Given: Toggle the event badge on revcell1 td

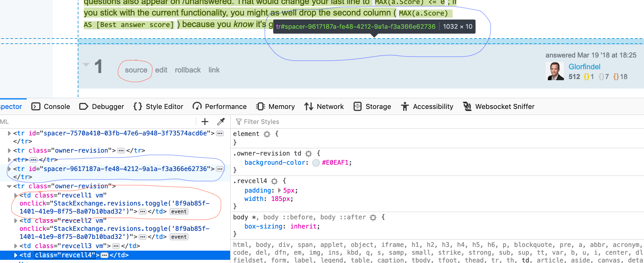Looking at the screenshot, I should pyautogui.click(x=179, y=212).
